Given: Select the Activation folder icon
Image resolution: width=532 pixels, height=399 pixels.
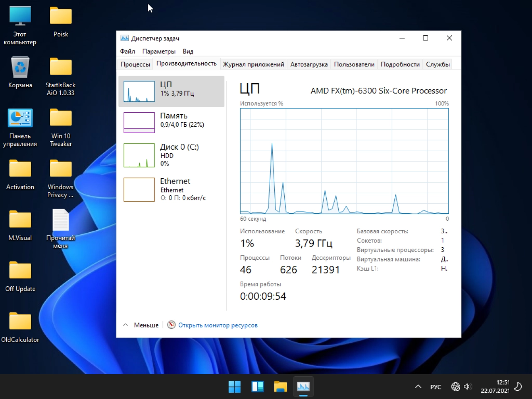Looking at the screenshot, I should [x=20, y=175].
